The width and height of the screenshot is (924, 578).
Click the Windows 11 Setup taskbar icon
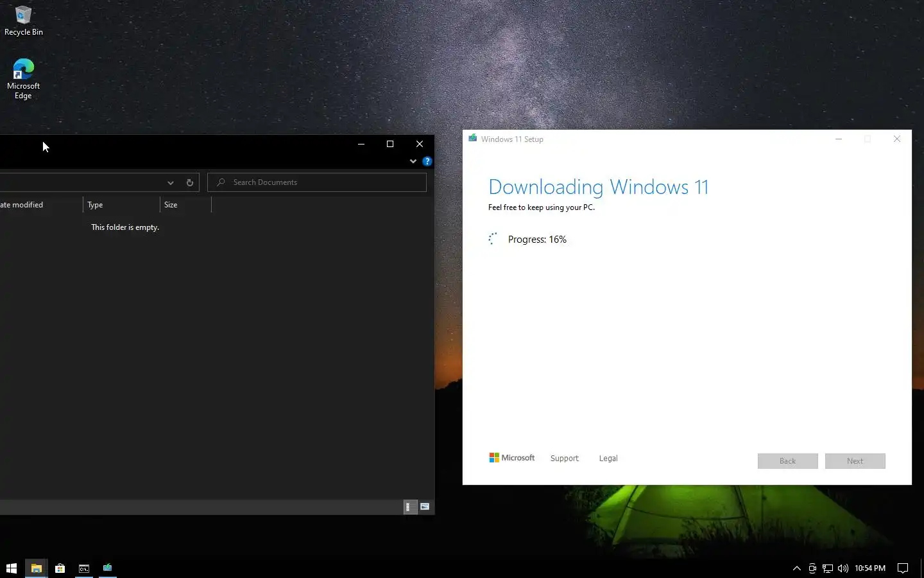(107, 568)
